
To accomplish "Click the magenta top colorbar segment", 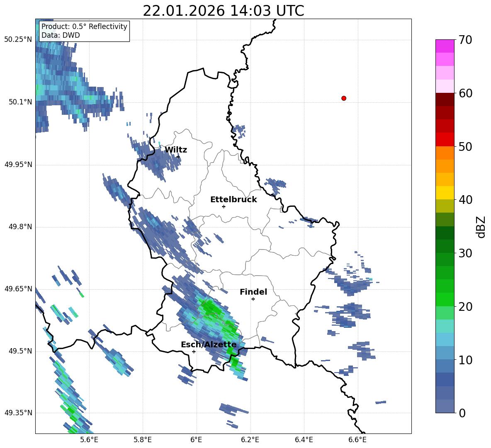I will [x=445, y=46].
